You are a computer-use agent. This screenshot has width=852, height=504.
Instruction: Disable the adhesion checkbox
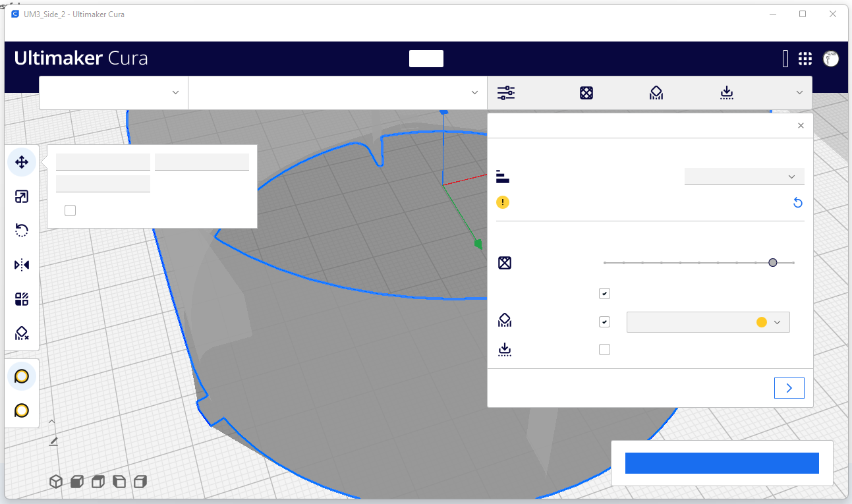tap(604, 349)
